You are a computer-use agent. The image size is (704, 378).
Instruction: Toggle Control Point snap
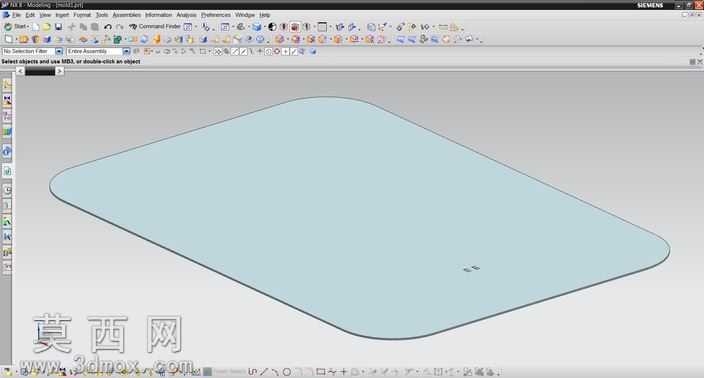tap(251, 52)
